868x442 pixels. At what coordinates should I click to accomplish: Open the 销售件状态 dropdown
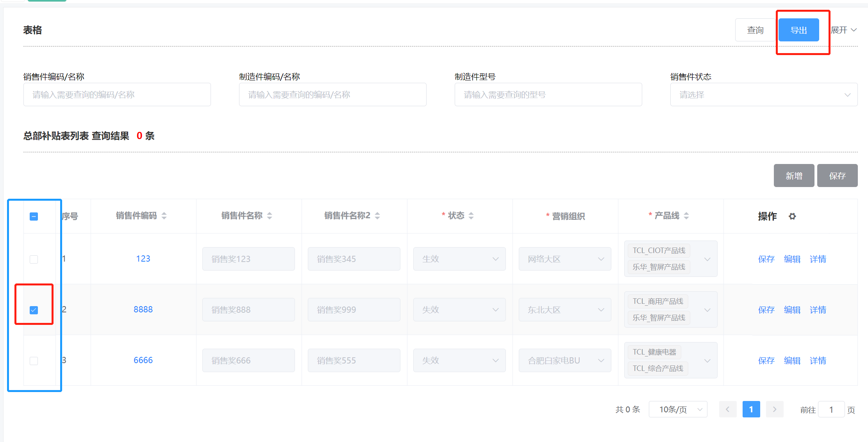point(763,94)
